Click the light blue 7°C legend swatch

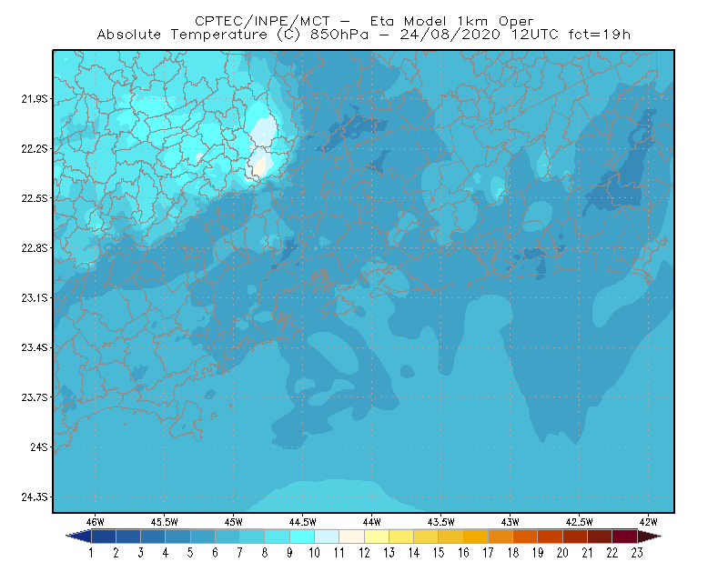tap(252, 537)
